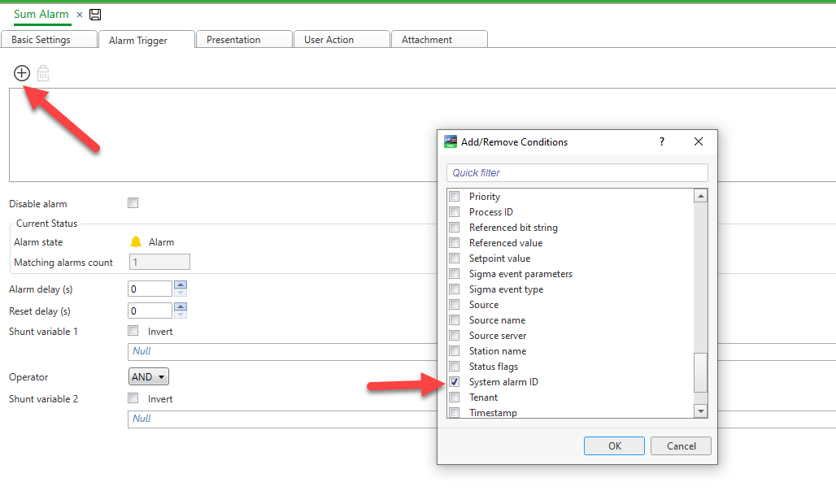Click the delete condition trash icon
Viewport: 836px width, 504px height.
coord(43,73)
